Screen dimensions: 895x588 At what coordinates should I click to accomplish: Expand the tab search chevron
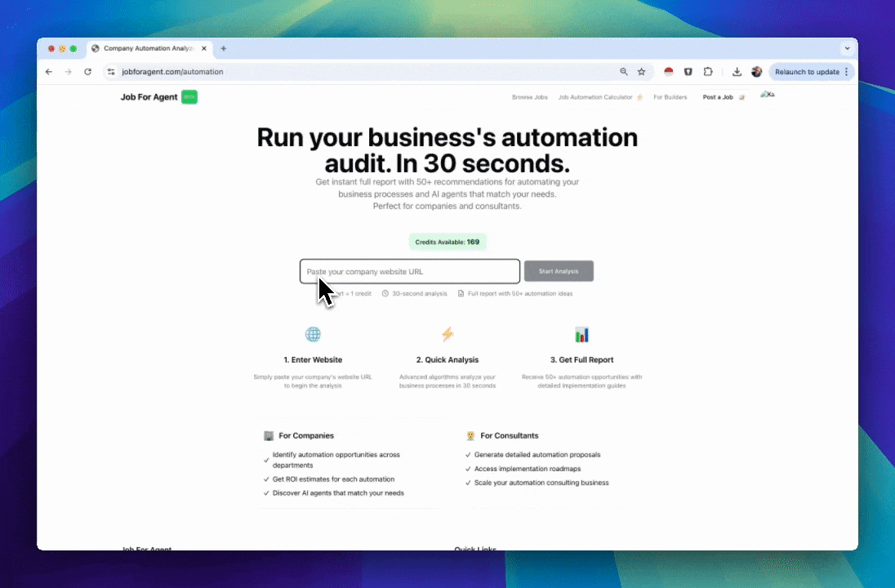click(x=847, y=48)
